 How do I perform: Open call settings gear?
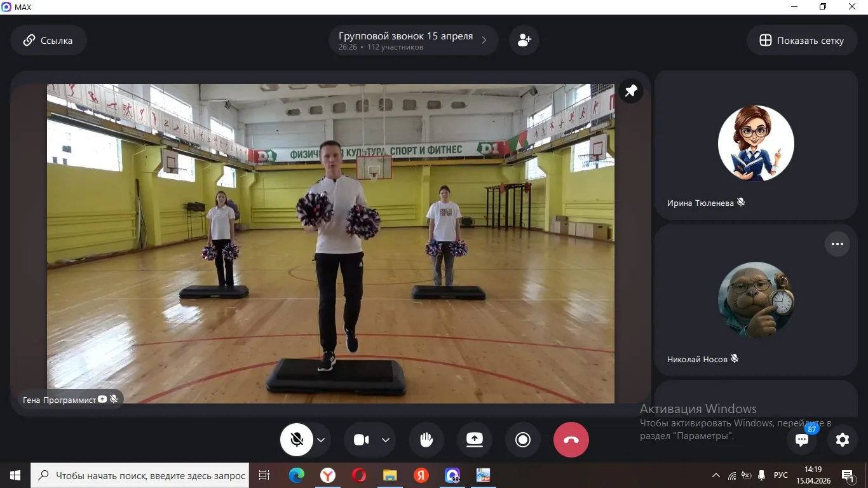pos(843,440)
